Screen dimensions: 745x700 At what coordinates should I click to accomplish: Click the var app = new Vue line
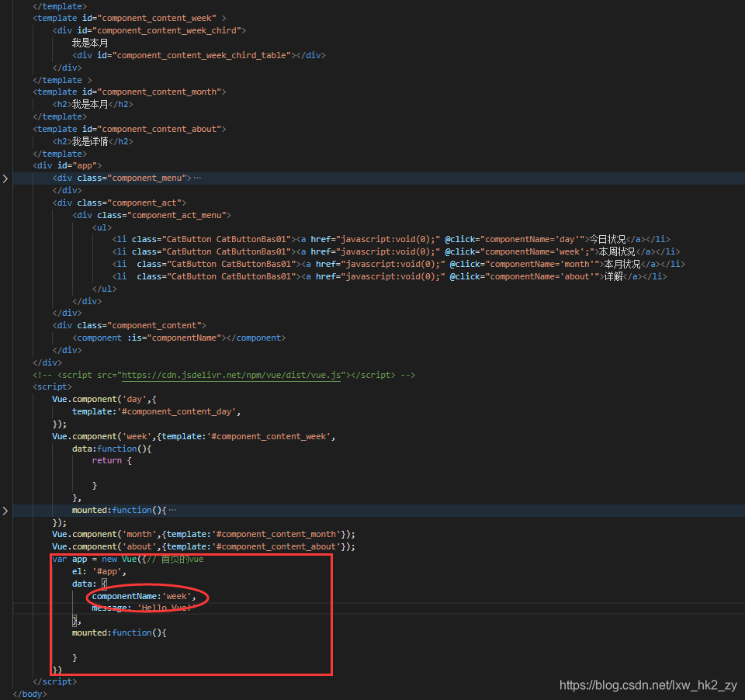click(128, 559)
